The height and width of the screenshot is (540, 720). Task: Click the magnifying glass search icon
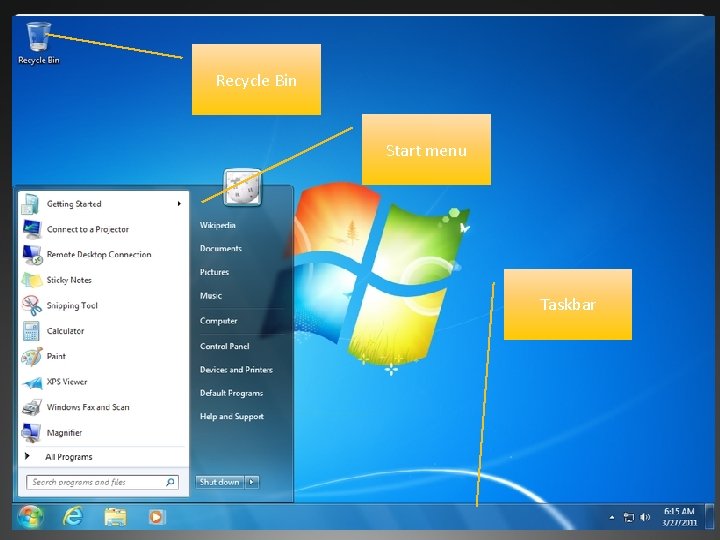point(170,482)
